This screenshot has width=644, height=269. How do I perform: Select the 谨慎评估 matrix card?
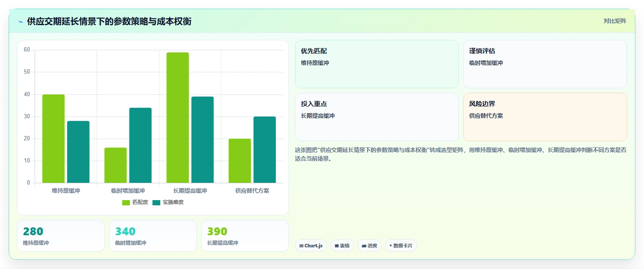click(545, 64)
